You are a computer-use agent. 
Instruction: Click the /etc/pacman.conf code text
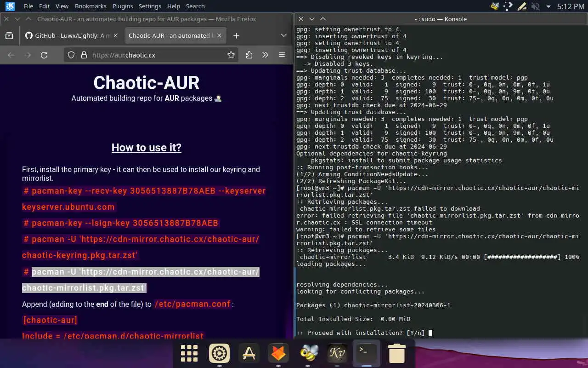point(192,304)
